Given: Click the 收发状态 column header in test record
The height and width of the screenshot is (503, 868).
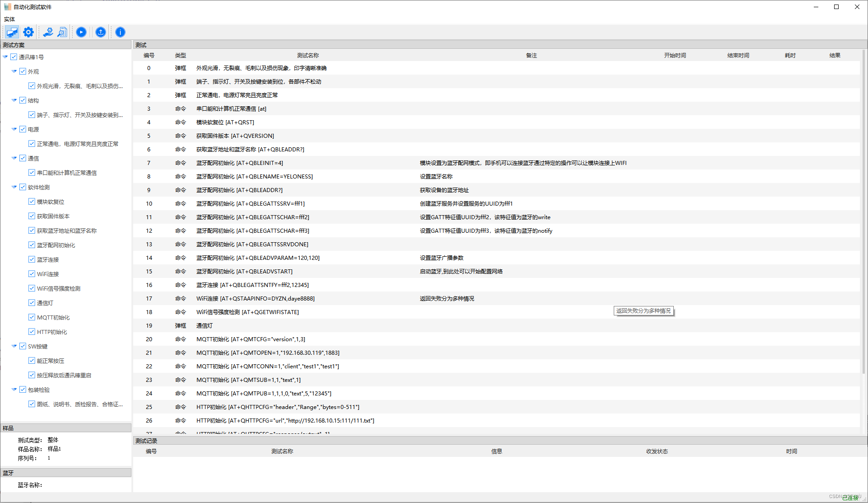Looking at the screenshot, I should (x=657, y=451).
